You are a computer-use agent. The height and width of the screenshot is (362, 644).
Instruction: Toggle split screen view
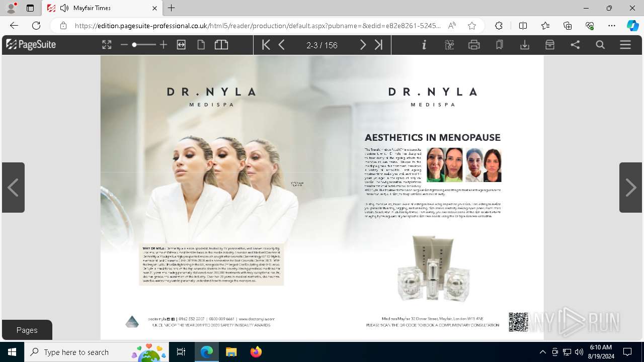(523, 26)
